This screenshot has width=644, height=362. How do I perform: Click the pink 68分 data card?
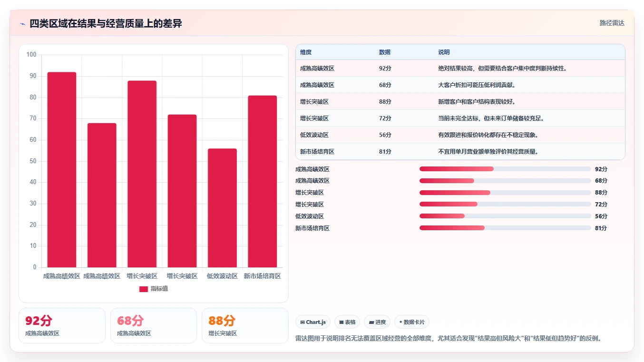pyautogui.click(x=154, y=325)
